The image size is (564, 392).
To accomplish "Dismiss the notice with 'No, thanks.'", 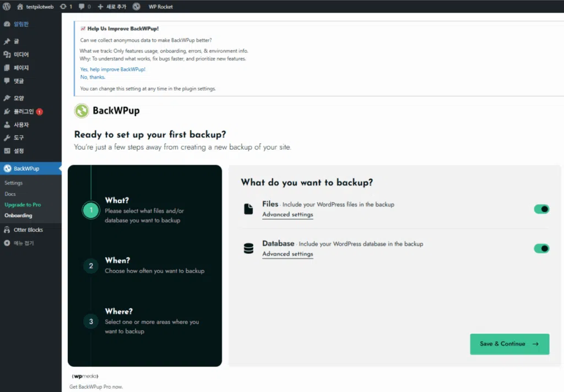I will click(93, 77).
